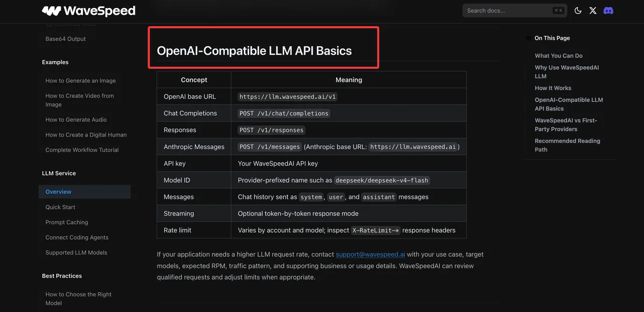Jump to Recommended Reading Path
This screenshot has width=644, height=312.
[567, 145]
